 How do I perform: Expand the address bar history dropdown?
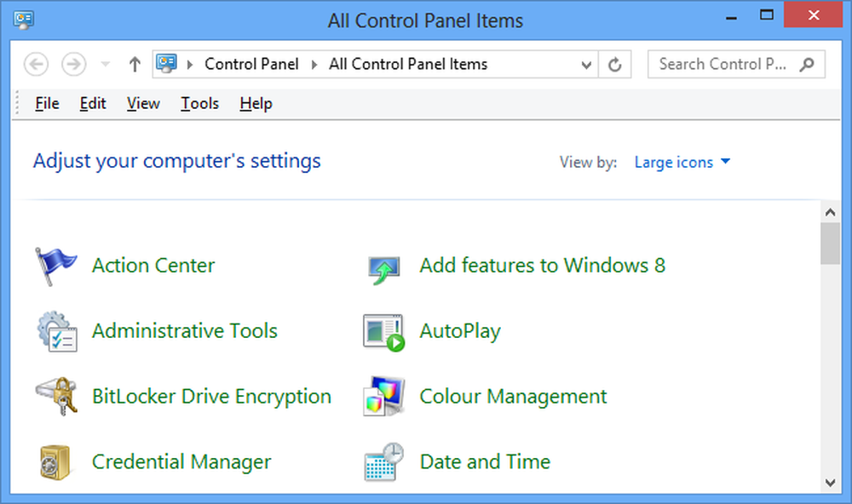click(x=586, y=65)
